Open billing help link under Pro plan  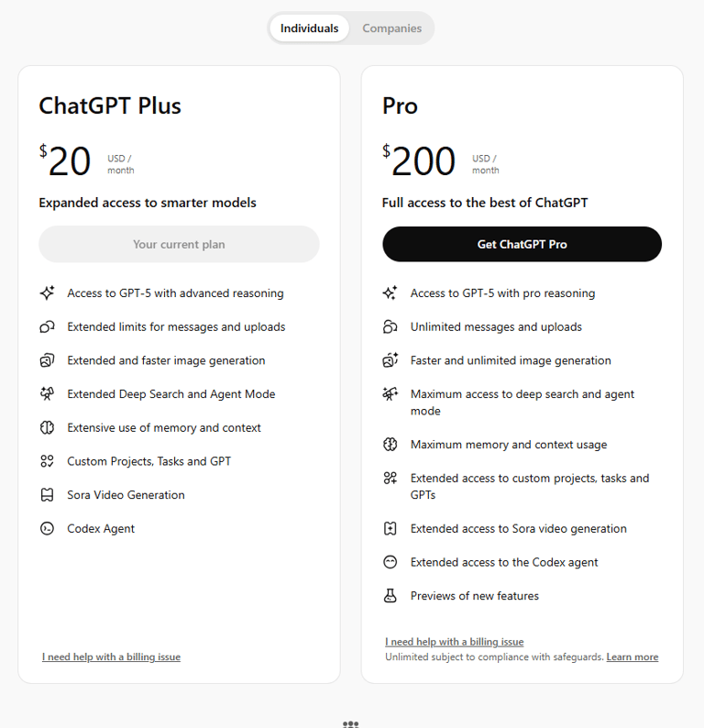pos(455,642)
